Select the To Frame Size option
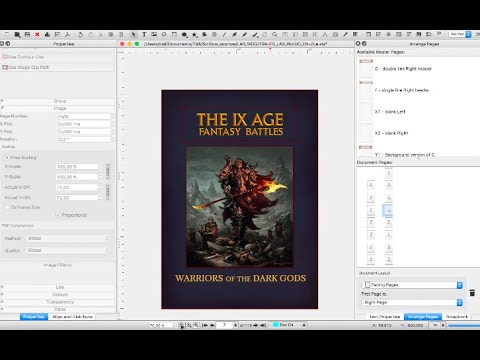The image size is (480, 360). (x=22, y=207)
